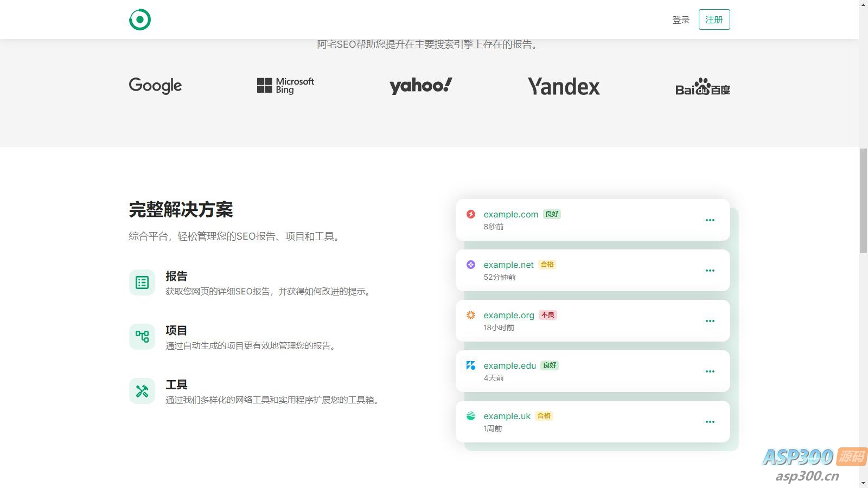Image resolution: width=868 pixels, height=488 pixels.
Task: Click the Baidu logo
Action: pos(703,87)
